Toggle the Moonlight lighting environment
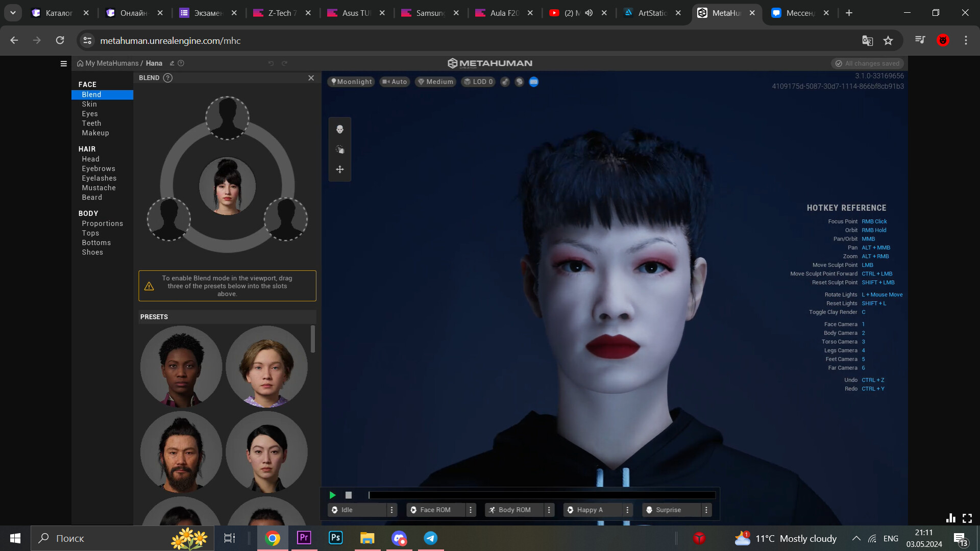 coord(351,82)
